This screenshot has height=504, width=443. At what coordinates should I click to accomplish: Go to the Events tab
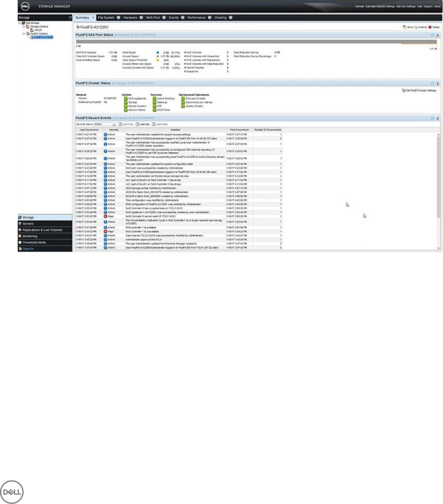[174, 18]
